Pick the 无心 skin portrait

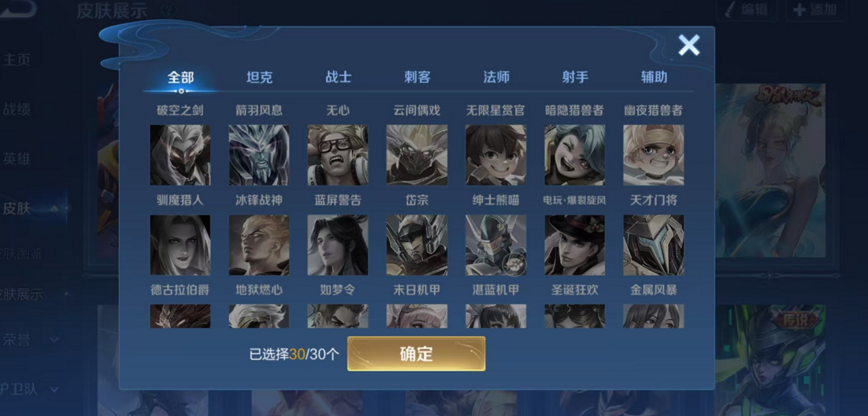point(338,155)
